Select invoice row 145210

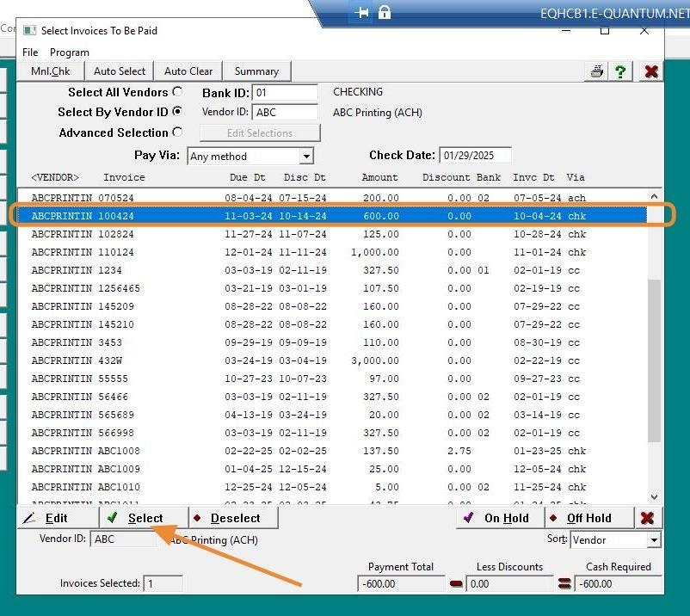332,324
